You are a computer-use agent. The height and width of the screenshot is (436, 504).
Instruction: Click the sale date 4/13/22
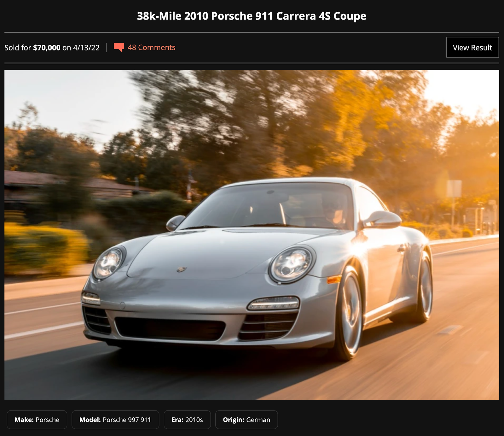[x=86, y=48]
